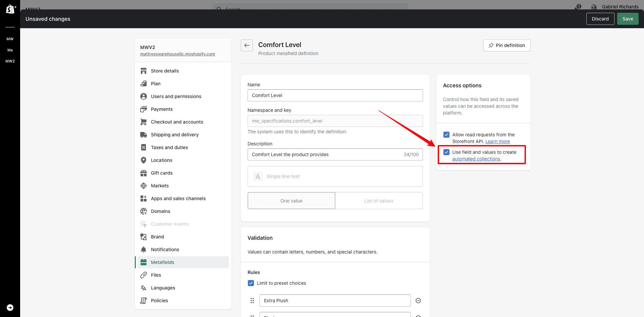Open the Gift cards section
The image size is (644, 317).
coord(161,173)
